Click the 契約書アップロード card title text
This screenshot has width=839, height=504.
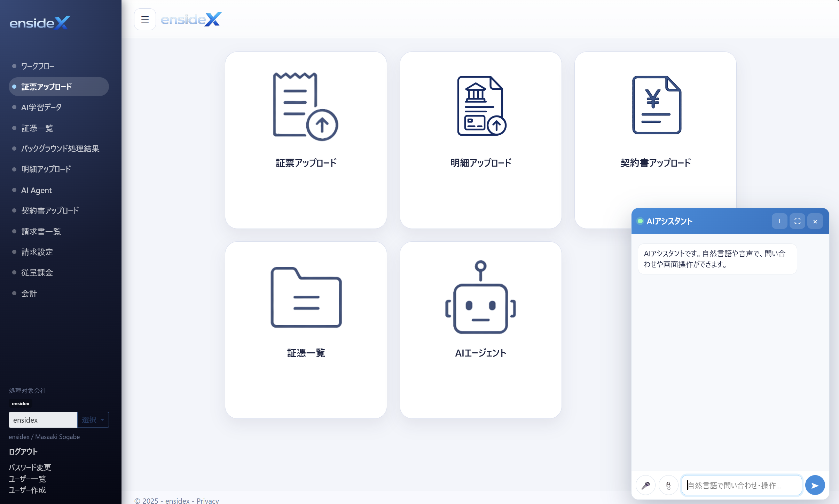point(656,163)
